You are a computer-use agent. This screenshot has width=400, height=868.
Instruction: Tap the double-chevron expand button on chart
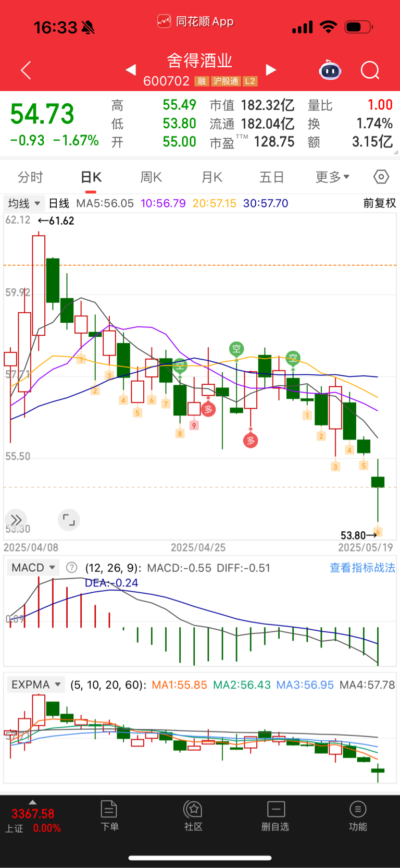coord(16,520)
